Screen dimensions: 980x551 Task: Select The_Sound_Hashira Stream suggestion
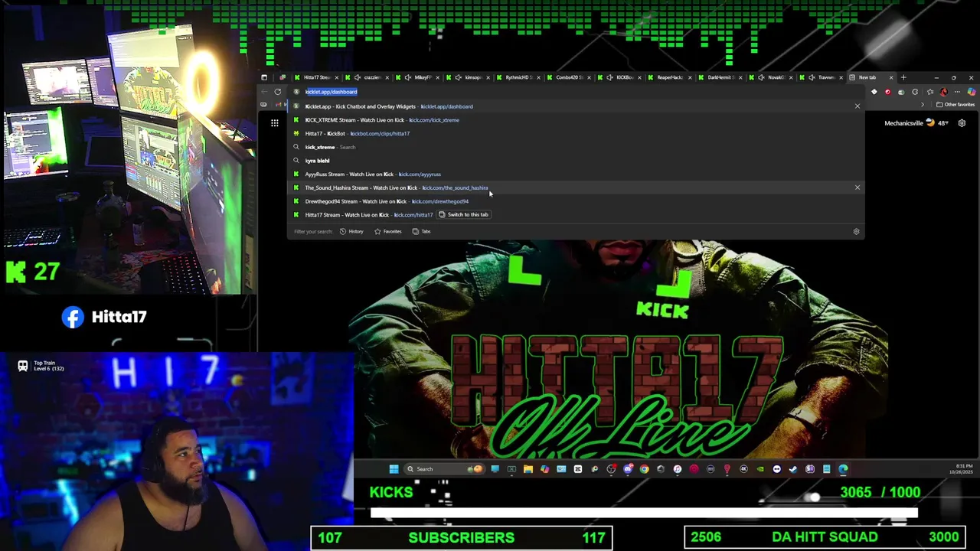click(576, 187)
